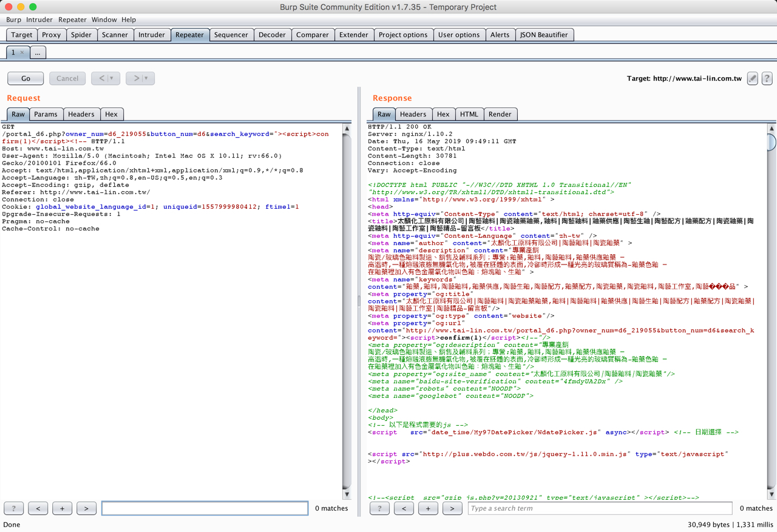Open the Scanner tab
The width and height of the screenshot is (777, 532).
115,35
